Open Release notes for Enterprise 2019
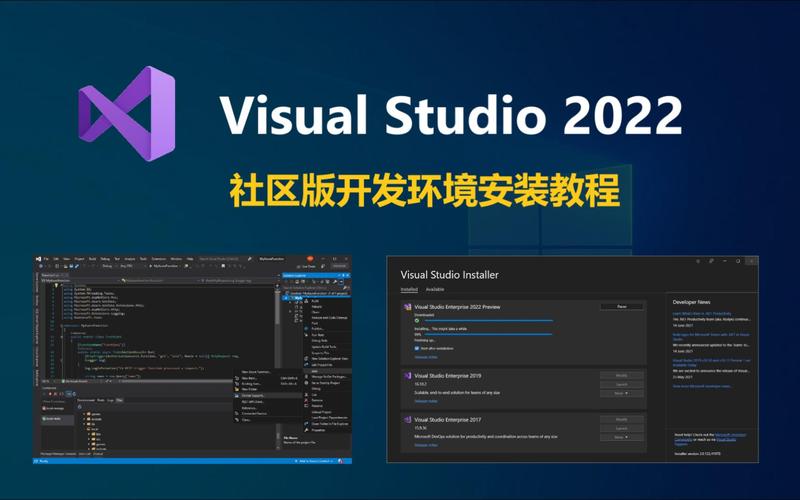This screenshot has width=800, height=500. coord(426,402)
